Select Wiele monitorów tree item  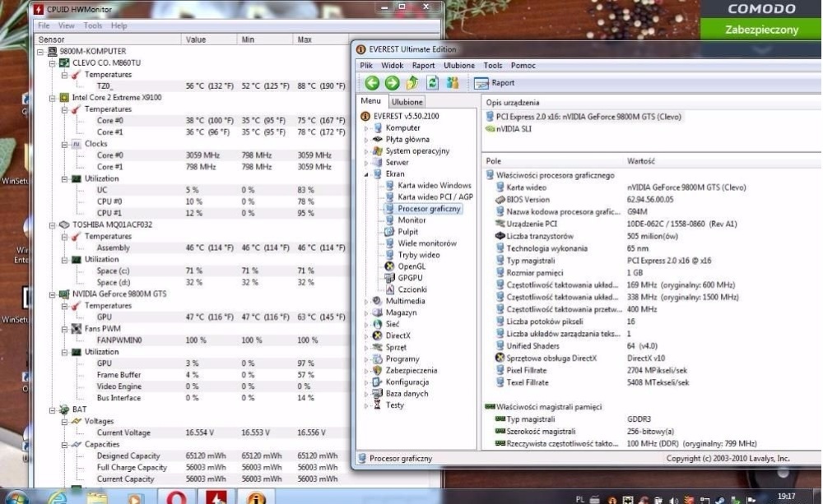tap(426, 243)
